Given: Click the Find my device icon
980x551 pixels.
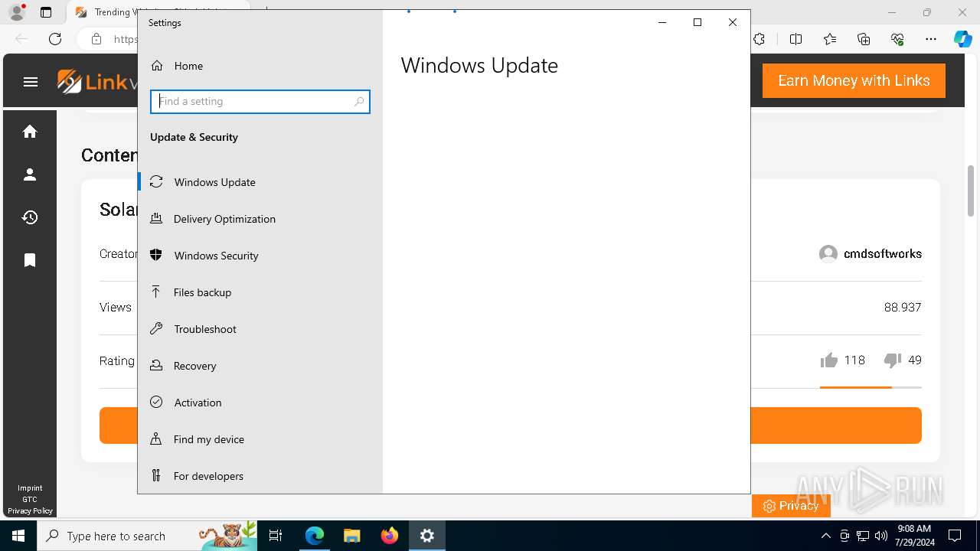Looking at the screenshot, I should (156, 439).
